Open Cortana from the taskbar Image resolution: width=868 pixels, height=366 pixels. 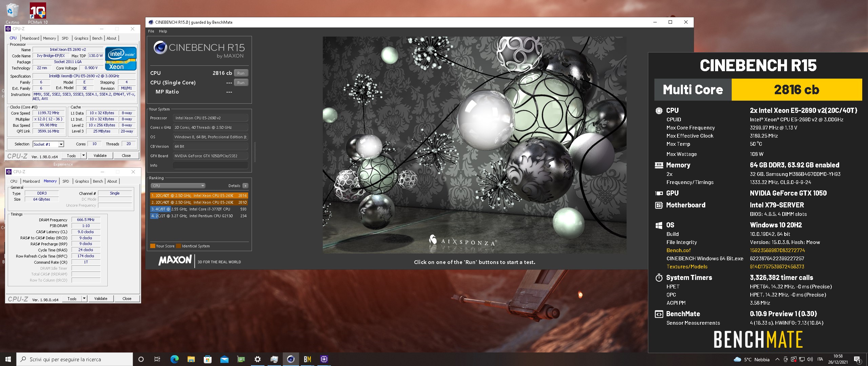click(141, 359)
